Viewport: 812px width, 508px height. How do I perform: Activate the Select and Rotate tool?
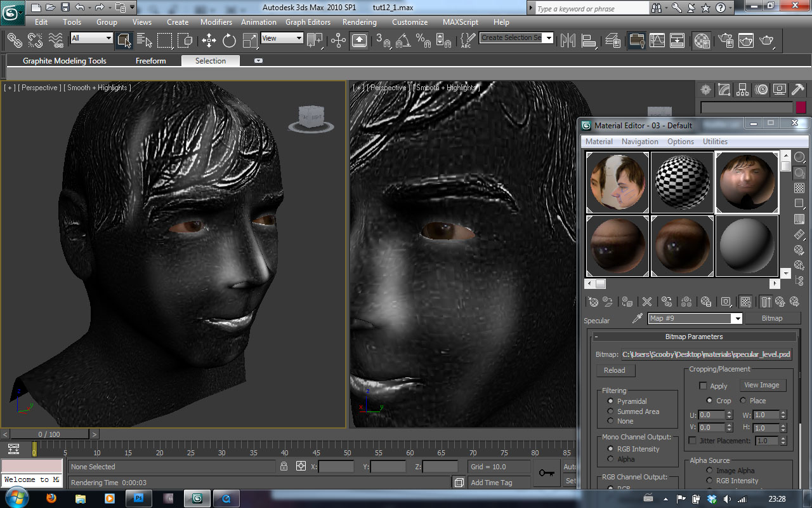tap(230, 41)
